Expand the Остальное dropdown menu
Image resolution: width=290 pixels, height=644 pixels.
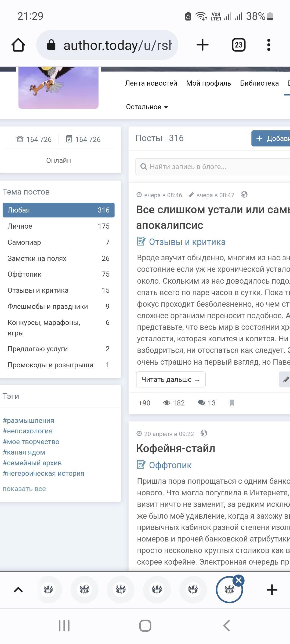[x=147, y=107]
